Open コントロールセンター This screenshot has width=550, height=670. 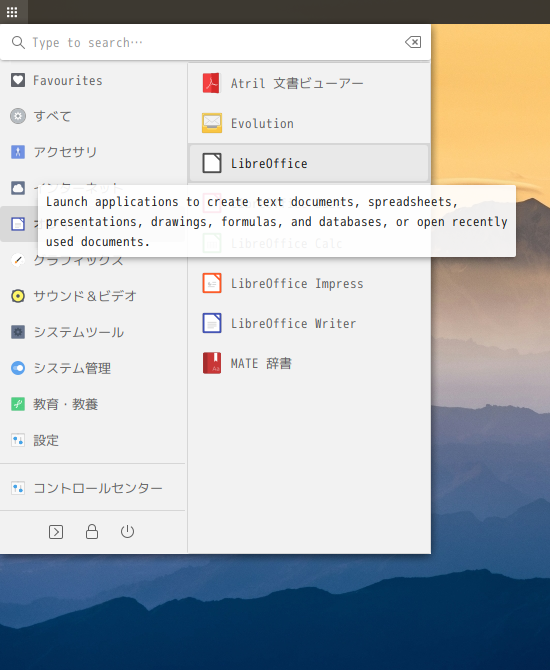tap(93, 488)
